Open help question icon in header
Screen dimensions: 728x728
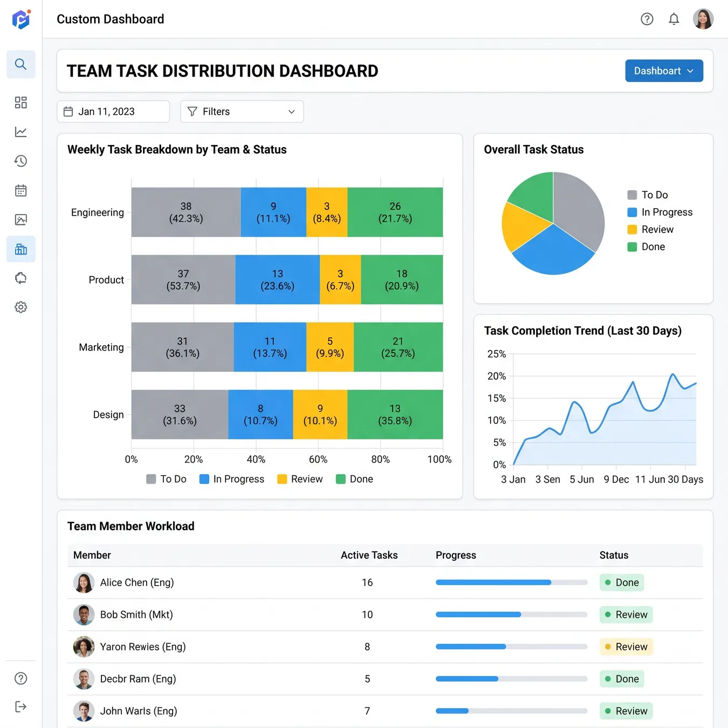[647, 19]
